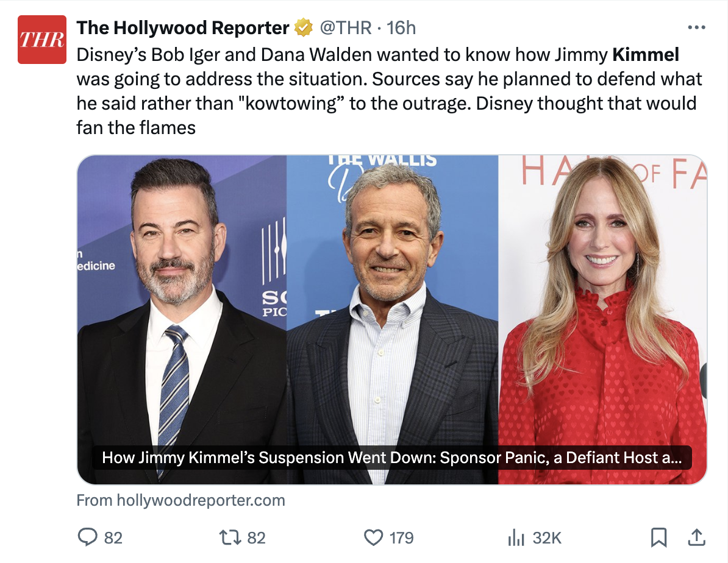Open the 16h timestamp permalink
This screenshot has width=728, height=563.
tap(401, 28)
